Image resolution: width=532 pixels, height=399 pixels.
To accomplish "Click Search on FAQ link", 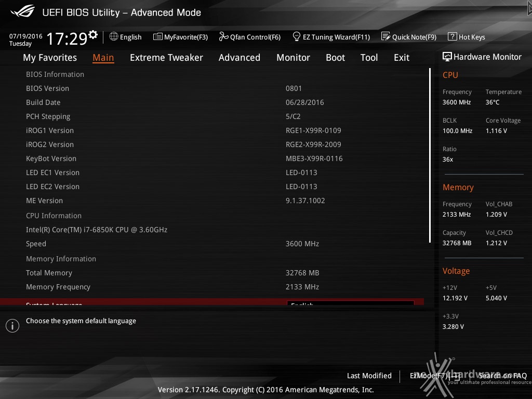I will (502, 376).
